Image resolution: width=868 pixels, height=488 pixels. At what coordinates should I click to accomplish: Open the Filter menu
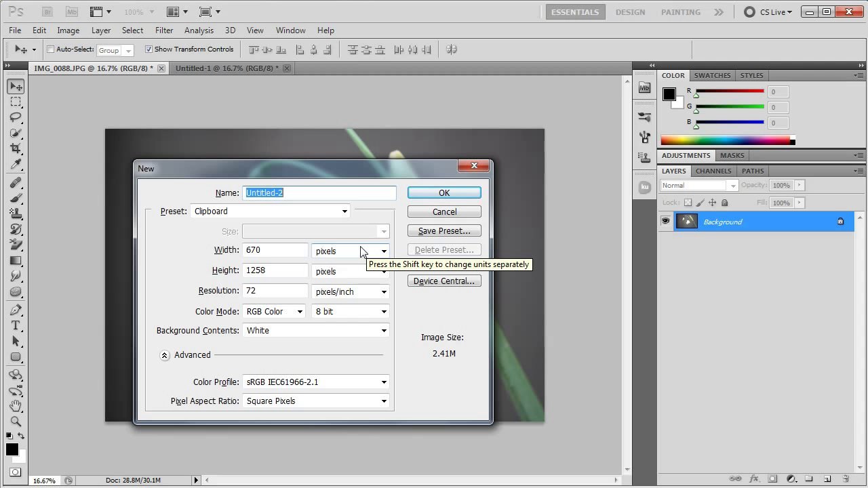[164, 30]
